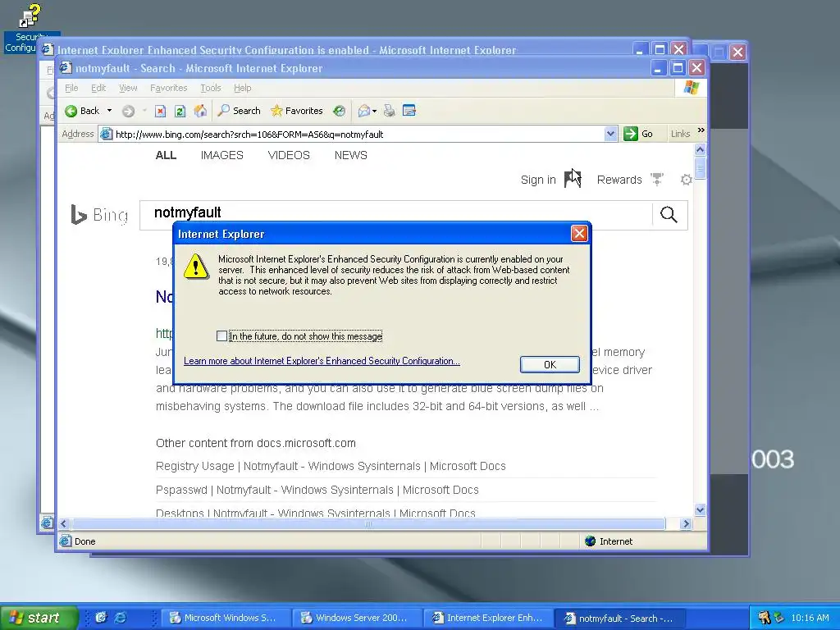840x630 pixels.
Task: Click the Sign in profile icon
Action: 572,180
